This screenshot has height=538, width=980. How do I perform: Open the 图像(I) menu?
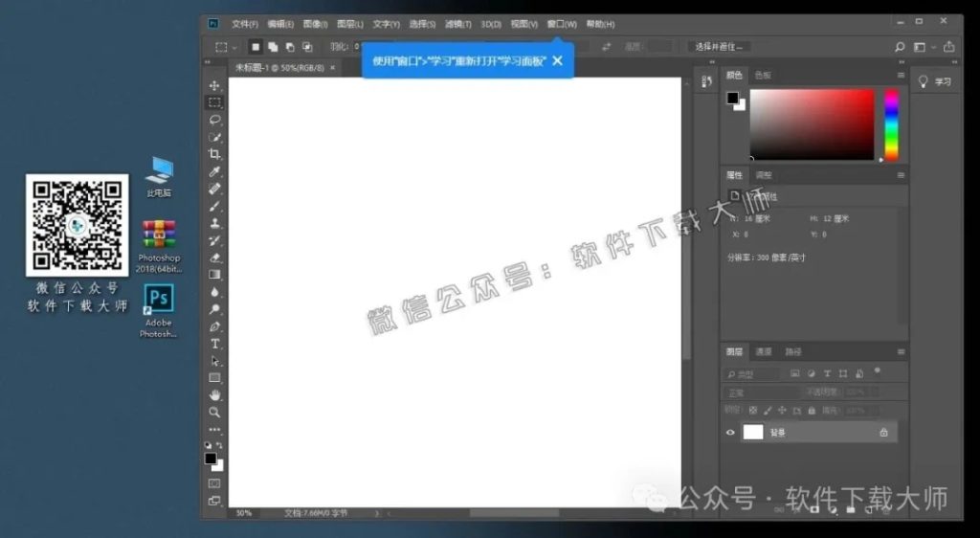pos(315,24)
